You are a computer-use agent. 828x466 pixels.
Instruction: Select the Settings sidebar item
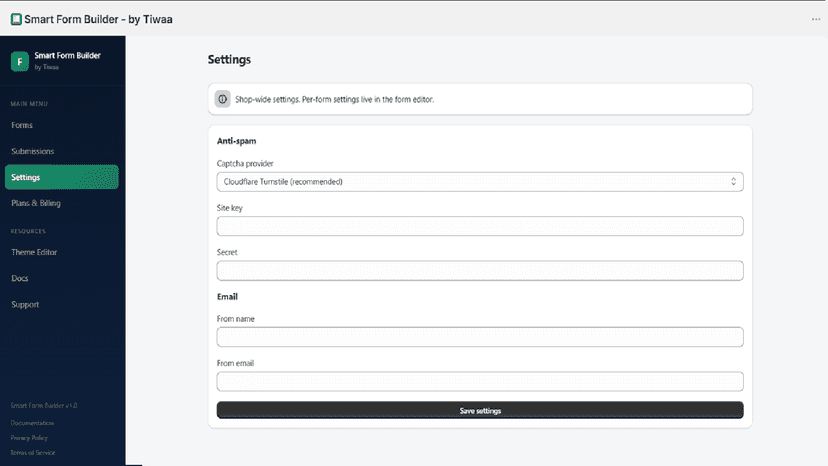coord(62,177)
